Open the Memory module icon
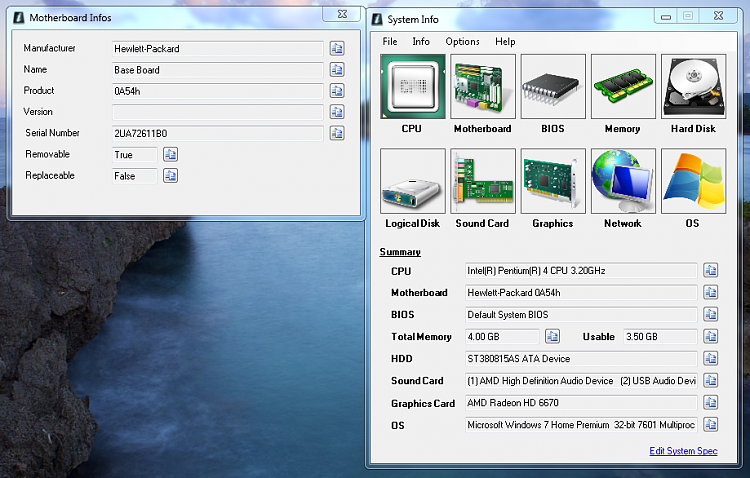Viewport: 750px width, 478px height. point(623,87)
